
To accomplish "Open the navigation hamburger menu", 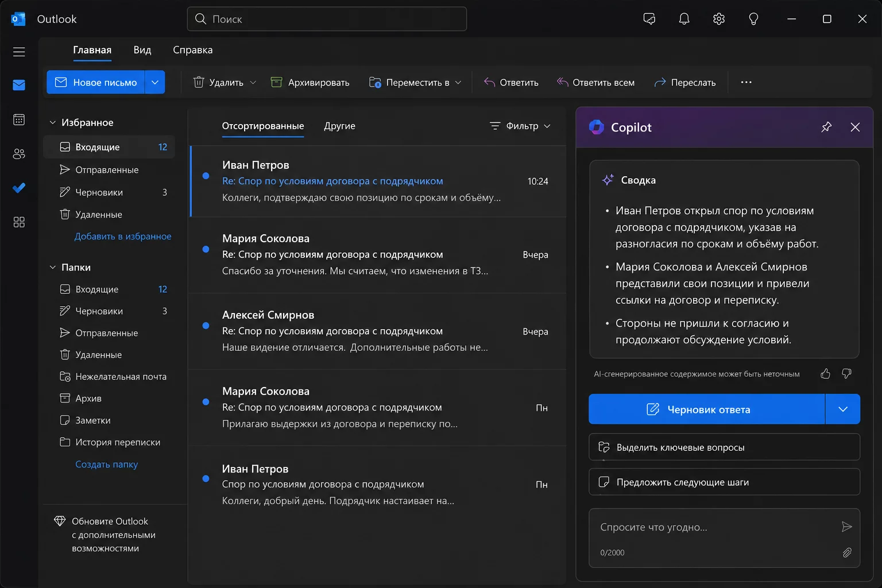I will (x=19, y=52).
